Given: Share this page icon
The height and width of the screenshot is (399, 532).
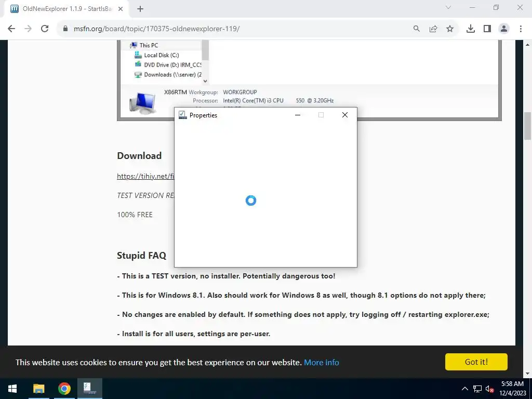Looking at the screenshot, I should tap(433, 29).
